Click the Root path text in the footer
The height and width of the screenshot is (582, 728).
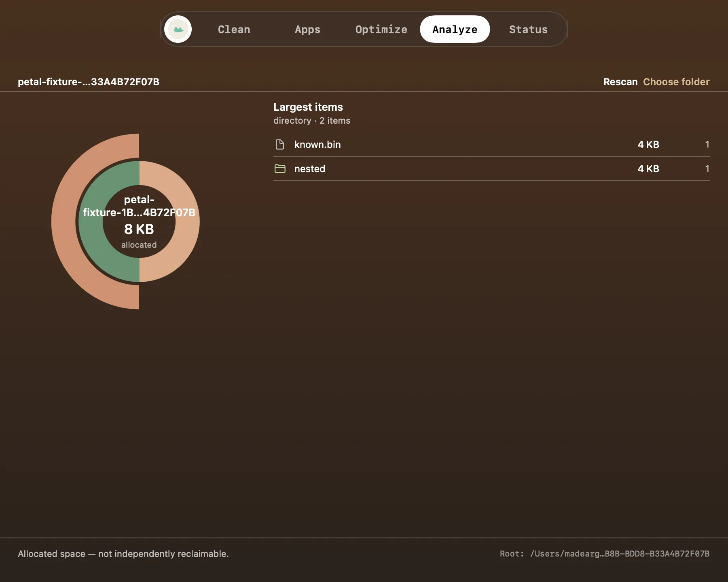click(x=605, y=554)
